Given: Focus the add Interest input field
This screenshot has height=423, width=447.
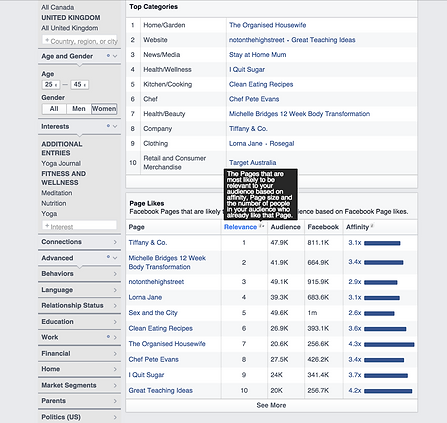Looking at the screenshot, I should [x=79, y=226].
